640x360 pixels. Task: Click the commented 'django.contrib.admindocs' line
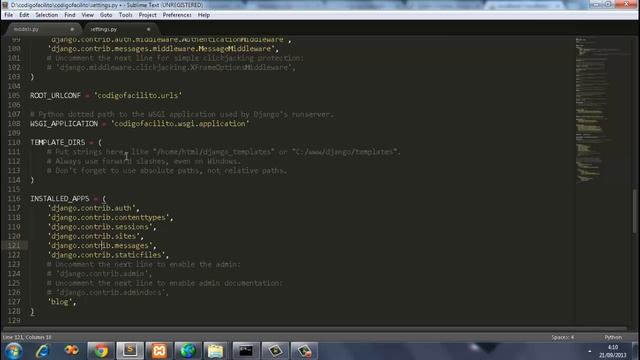[x=108, y=293]
